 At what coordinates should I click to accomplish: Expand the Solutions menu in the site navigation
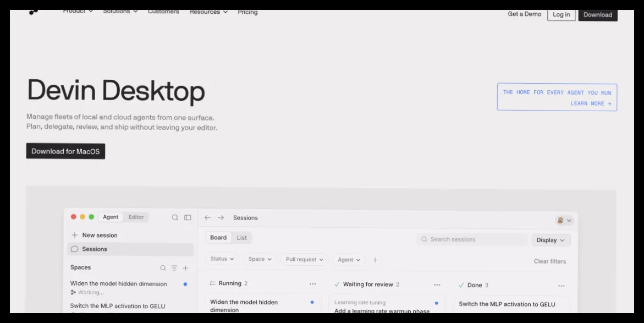[x=120, y=11]
